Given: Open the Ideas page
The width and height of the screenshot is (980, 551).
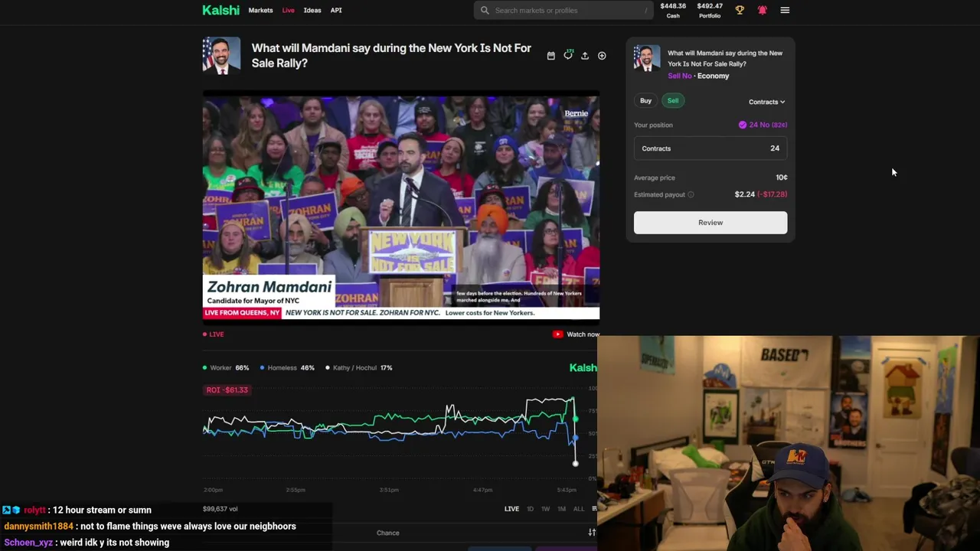Looking at the screenshot, I should (312, 10).
